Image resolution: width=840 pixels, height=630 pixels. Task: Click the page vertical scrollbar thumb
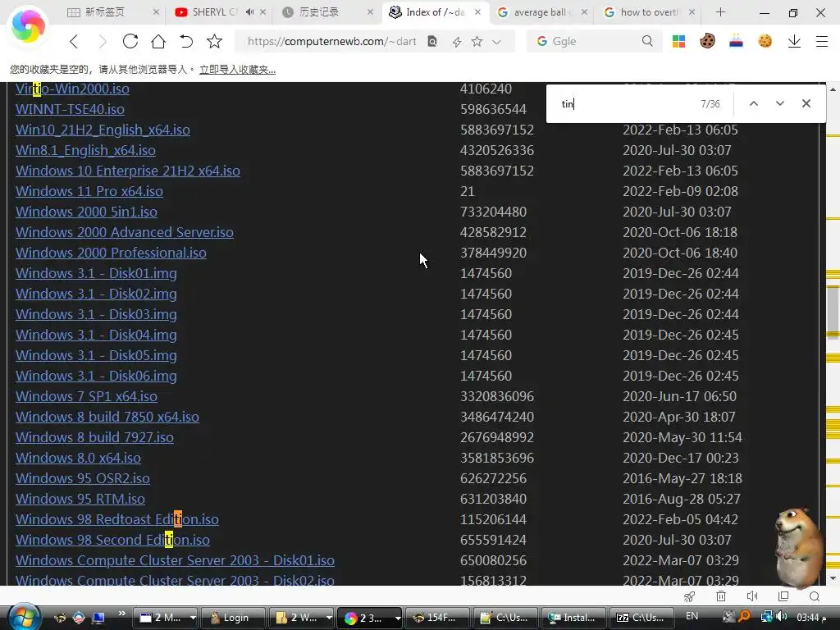point(833,313)
